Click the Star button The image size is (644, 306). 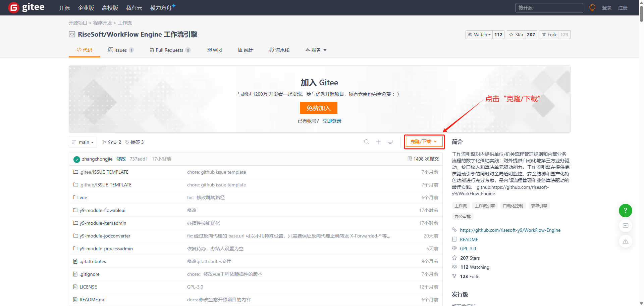[x=516, y=35]
